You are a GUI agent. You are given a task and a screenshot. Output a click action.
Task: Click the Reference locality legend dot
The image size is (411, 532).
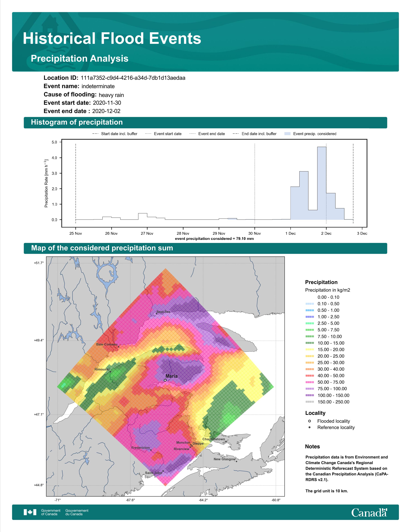(x=309, y=427)
